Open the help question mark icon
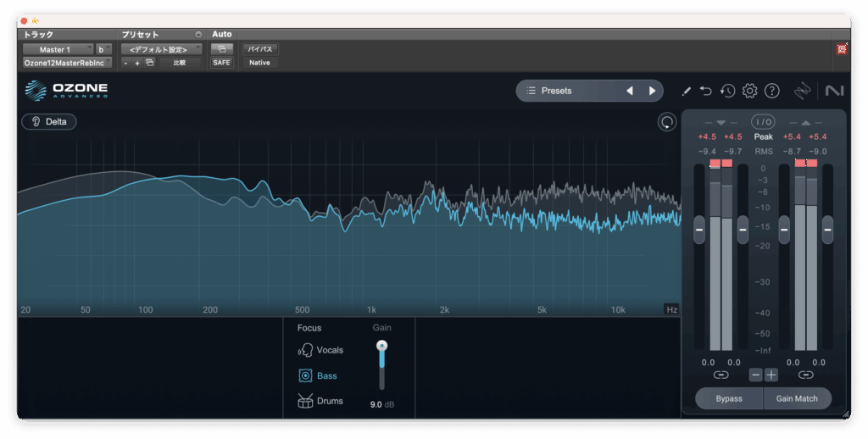868x439 pixels. coord(771,91)
